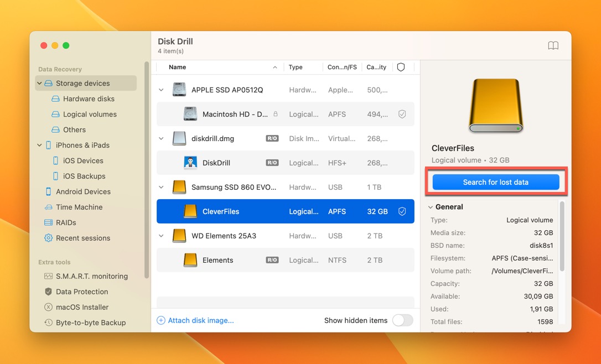Sort by the Type column header
601x364 pixels.
coord(303,67)
